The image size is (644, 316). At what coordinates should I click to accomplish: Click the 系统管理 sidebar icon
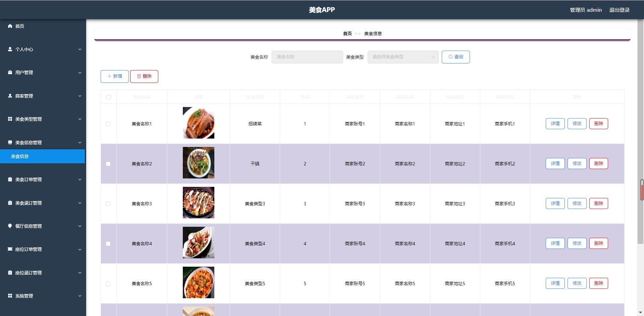[x=10, y=296]
